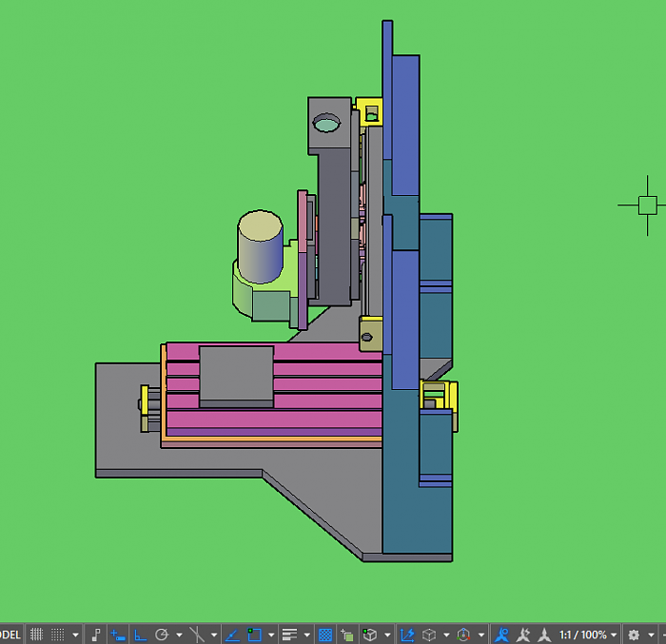The image size is (666, 644).
Task: Toggle Ortho mode
Action: coord(140,634)
